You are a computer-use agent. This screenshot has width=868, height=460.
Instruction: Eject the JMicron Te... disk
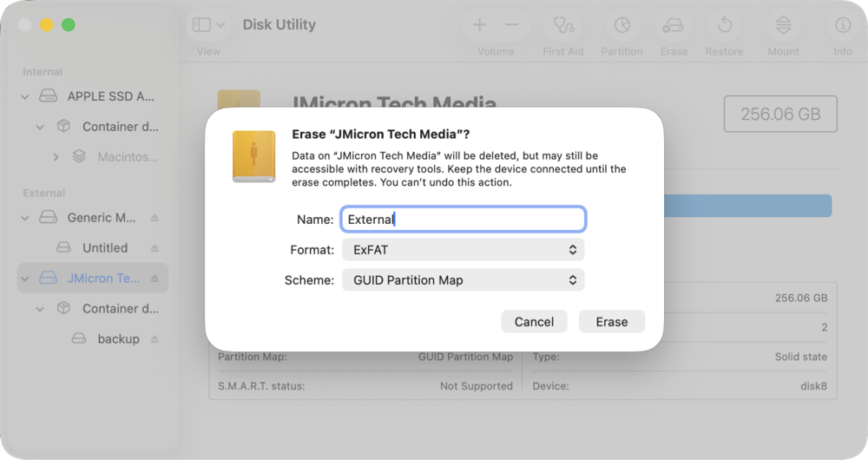[x=155, y=279]
